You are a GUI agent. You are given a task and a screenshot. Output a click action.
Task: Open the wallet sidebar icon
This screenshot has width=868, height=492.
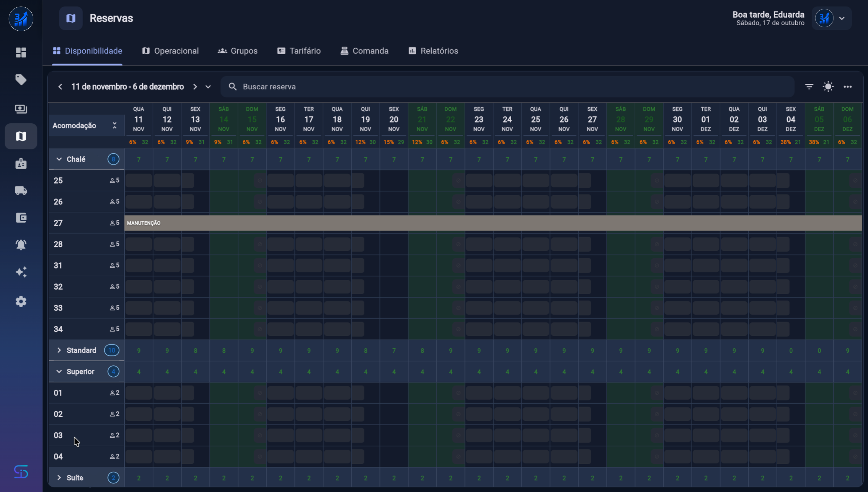[x=21, y=218]
